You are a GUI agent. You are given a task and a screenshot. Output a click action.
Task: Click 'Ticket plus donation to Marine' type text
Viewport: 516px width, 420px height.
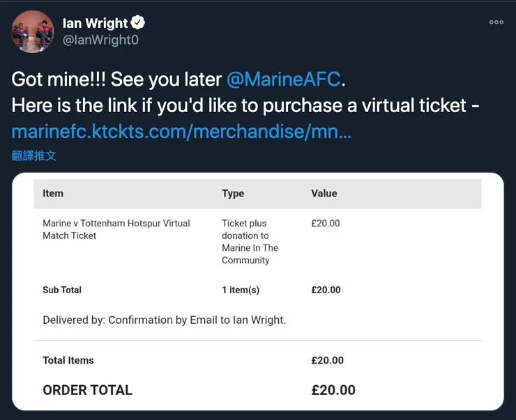tap(250, 242)
